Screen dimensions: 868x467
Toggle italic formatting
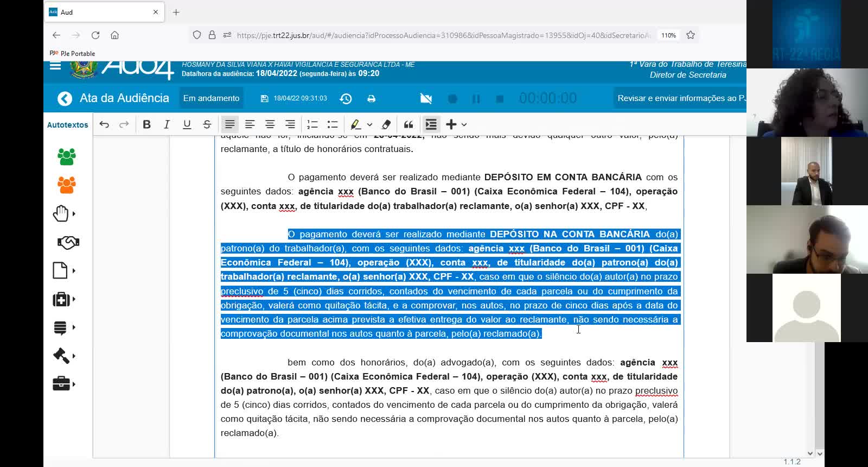point(167,124)
